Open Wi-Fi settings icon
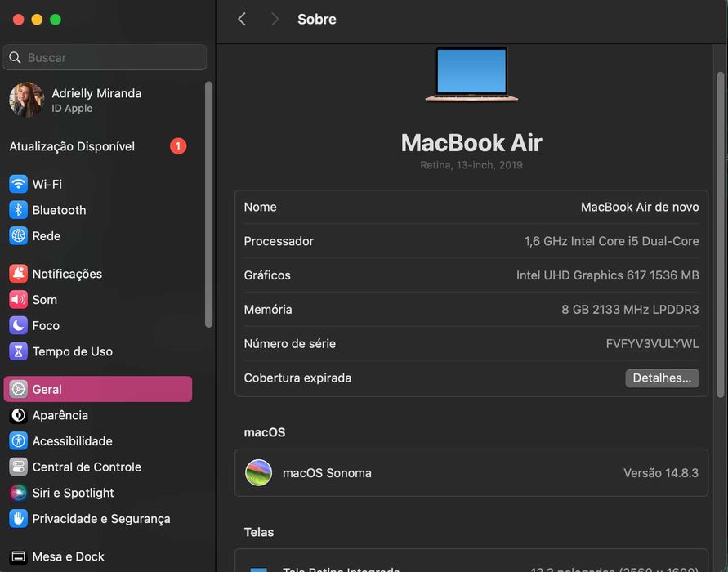728x572 pixels. 18,184
